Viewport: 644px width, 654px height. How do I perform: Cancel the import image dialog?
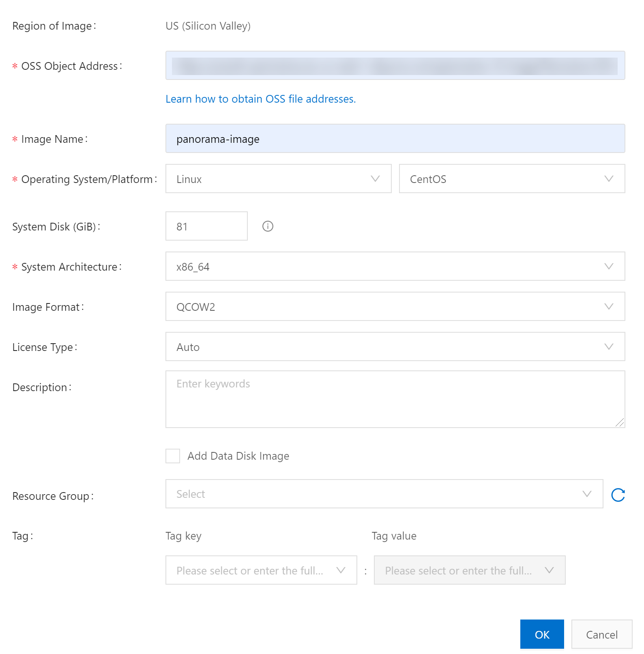point(601,635)
